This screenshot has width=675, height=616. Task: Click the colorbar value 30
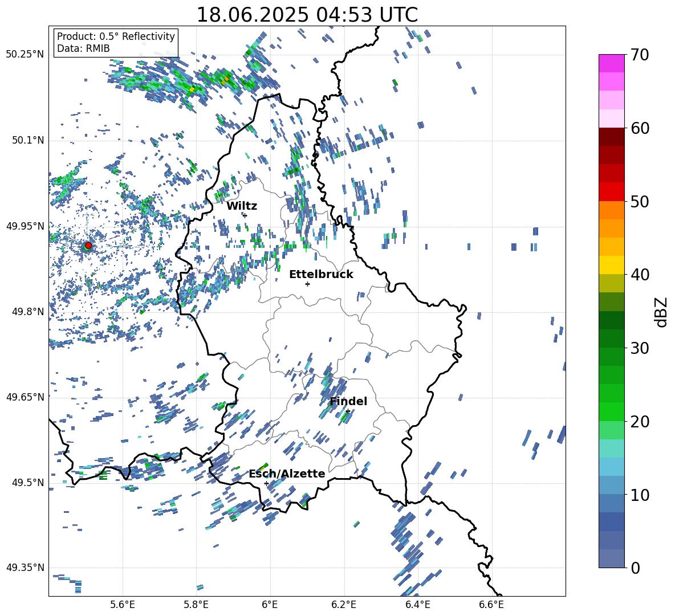[x=640, y=348]
